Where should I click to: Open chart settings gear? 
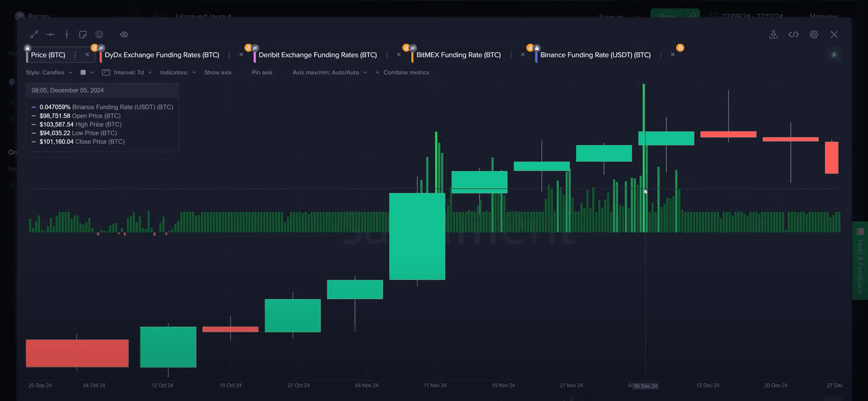click(x=814, y=34)
